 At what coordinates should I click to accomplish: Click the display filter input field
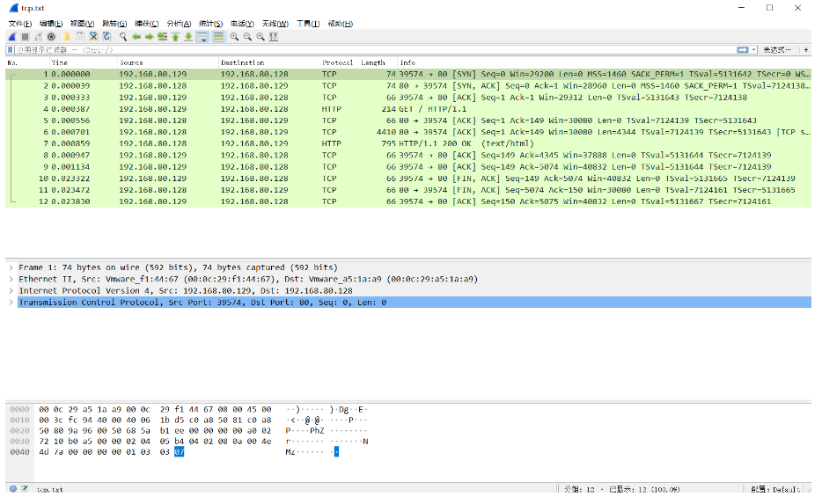375,50
